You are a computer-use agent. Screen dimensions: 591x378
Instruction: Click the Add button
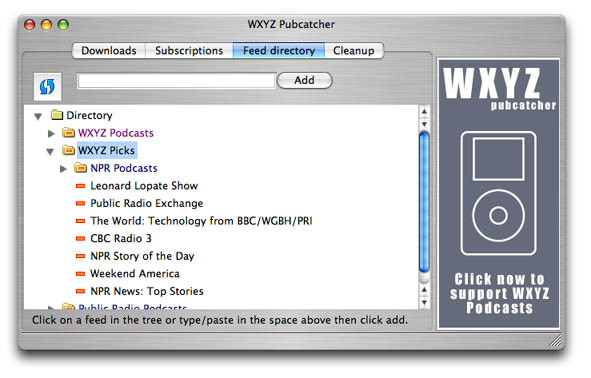(x=305, y=80)
